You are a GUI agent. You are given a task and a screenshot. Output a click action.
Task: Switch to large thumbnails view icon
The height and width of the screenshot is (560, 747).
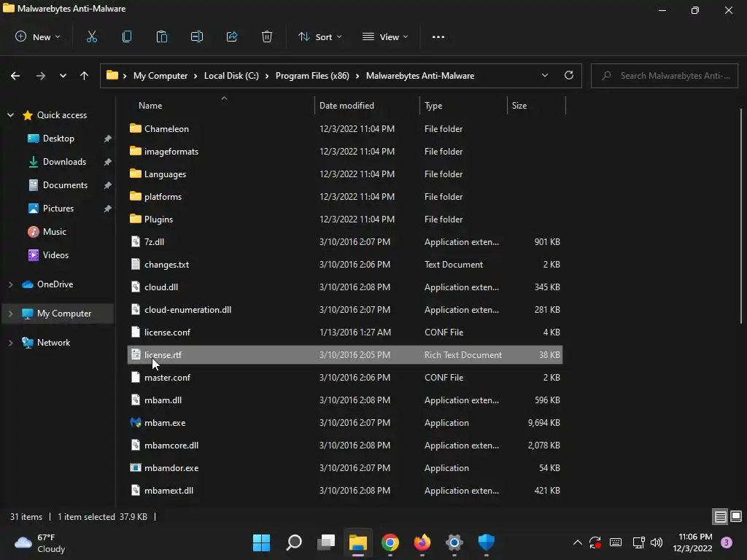[x=736, y=516]
